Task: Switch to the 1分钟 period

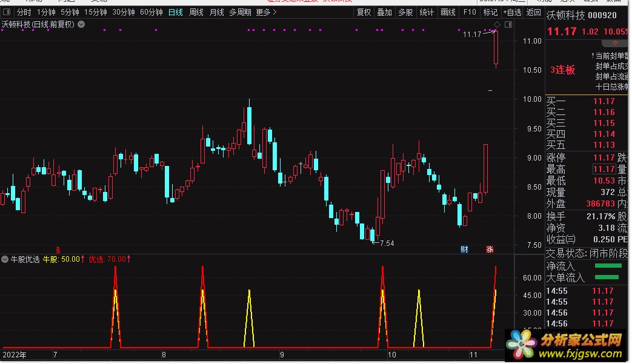Action: pyautogui.click(x=46, y=12)
